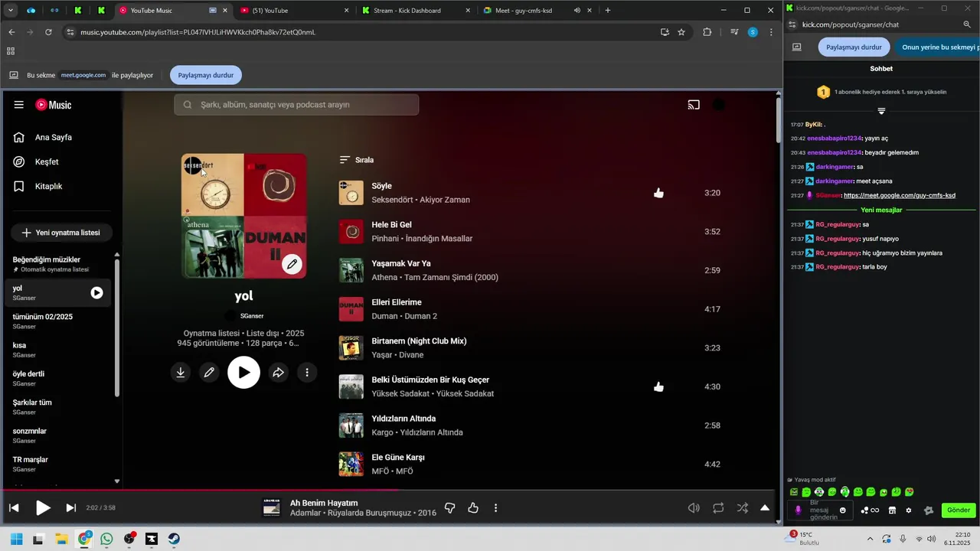Toggle like on Belki Üstümüzden Bir Kuş Geçer
Viewport: 980px width, 551px height.
pyautogui.click(x=658, y=386)
